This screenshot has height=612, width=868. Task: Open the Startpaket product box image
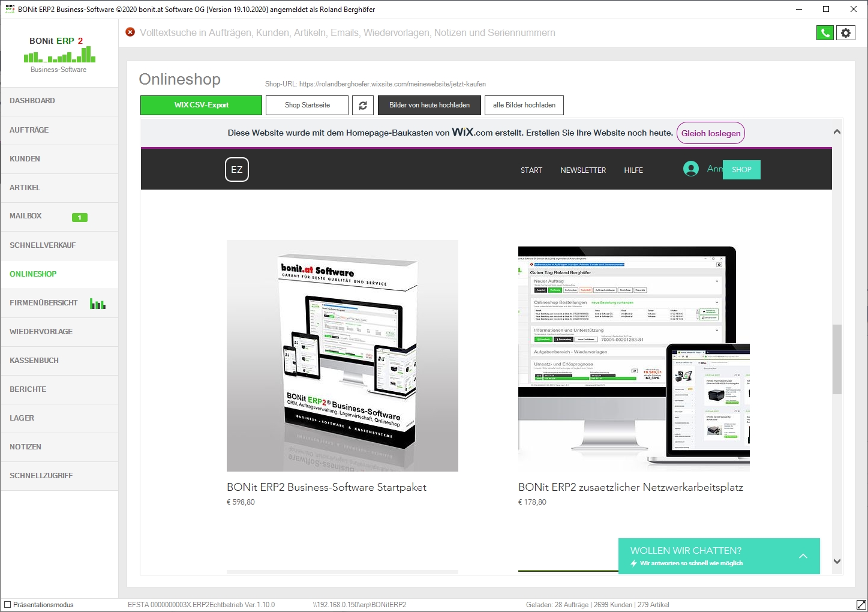pyautogui.click(x=343, y=356)
